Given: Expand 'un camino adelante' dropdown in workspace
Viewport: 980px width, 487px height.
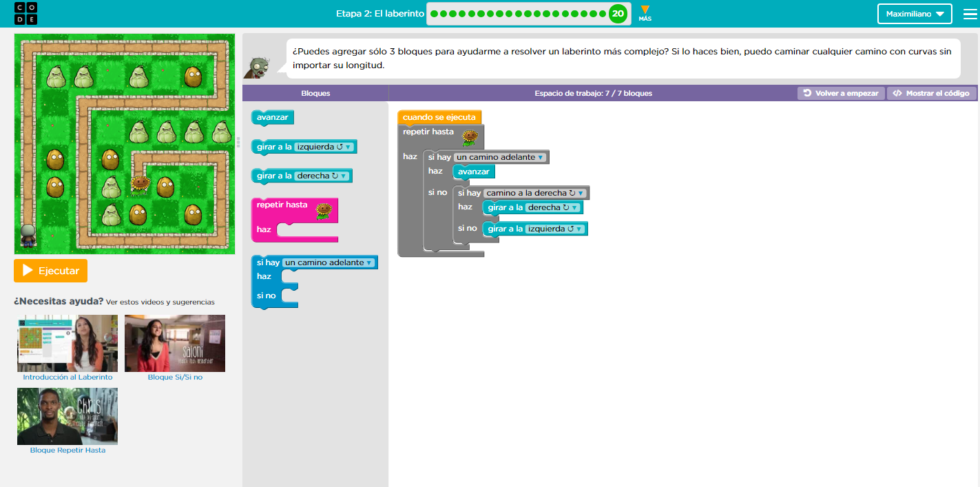Looking at the screenshot, I should point(500,157).
